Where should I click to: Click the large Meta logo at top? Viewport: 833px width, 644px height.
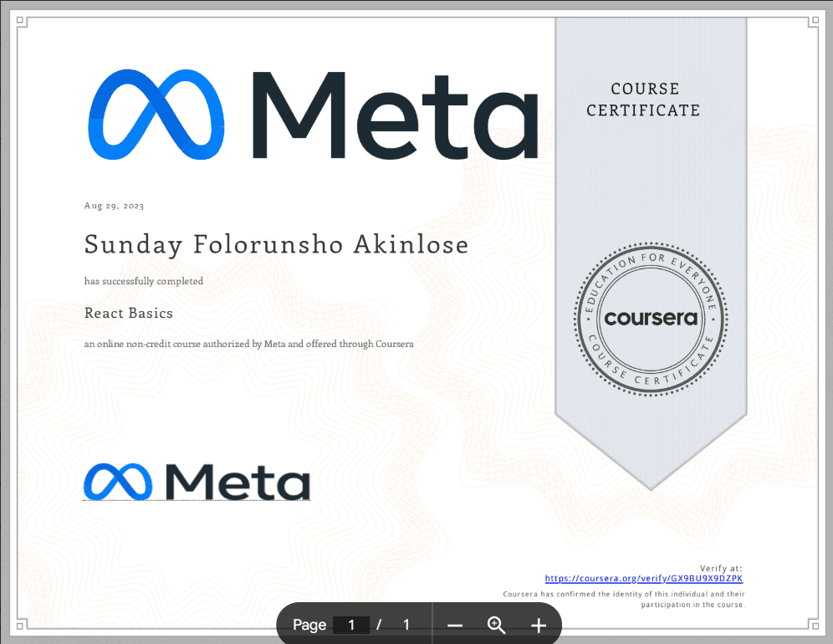(x=313, y=115)
